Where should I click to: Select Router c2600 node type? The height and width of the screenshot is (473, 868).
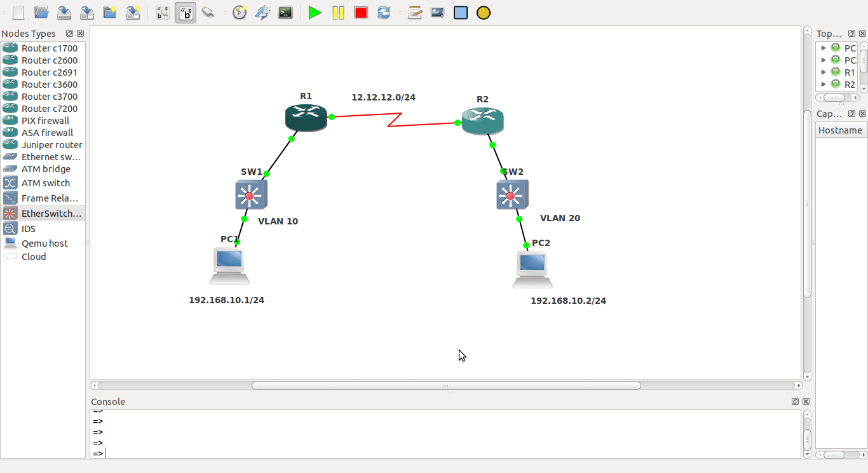click(43, 60)
